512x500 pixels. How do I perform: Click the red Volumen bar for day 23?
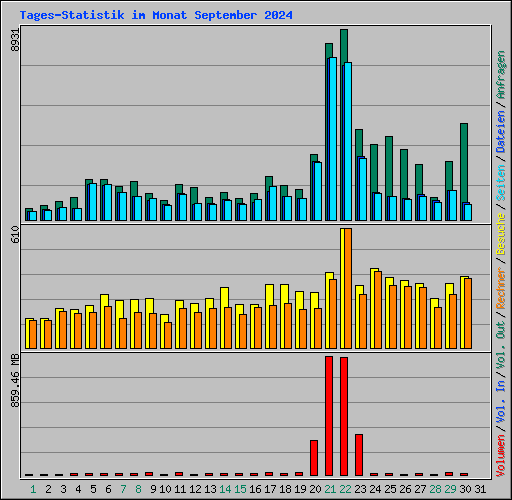[359, 455]
